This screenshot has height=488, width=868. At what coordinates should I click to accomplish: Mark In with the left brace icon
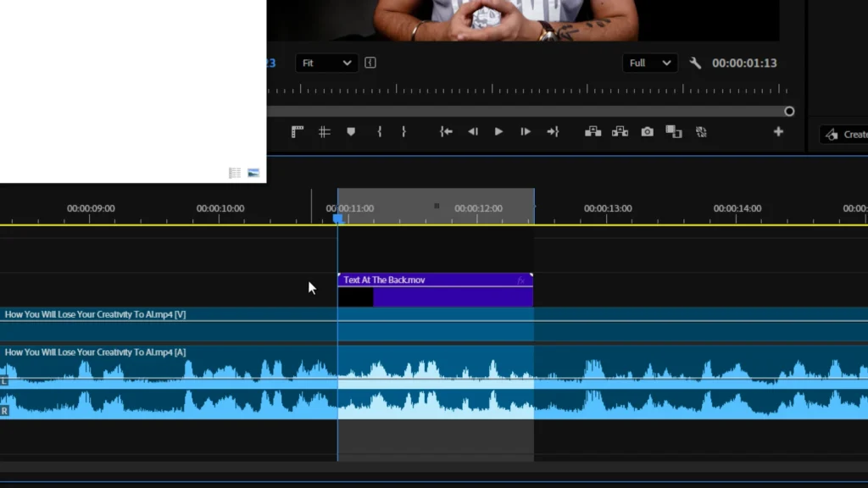pyautogui.click(x=379, y=131)
